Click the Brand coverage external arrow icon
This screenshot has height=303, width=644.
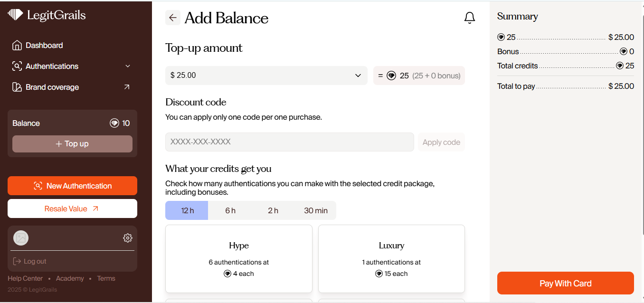127,87
